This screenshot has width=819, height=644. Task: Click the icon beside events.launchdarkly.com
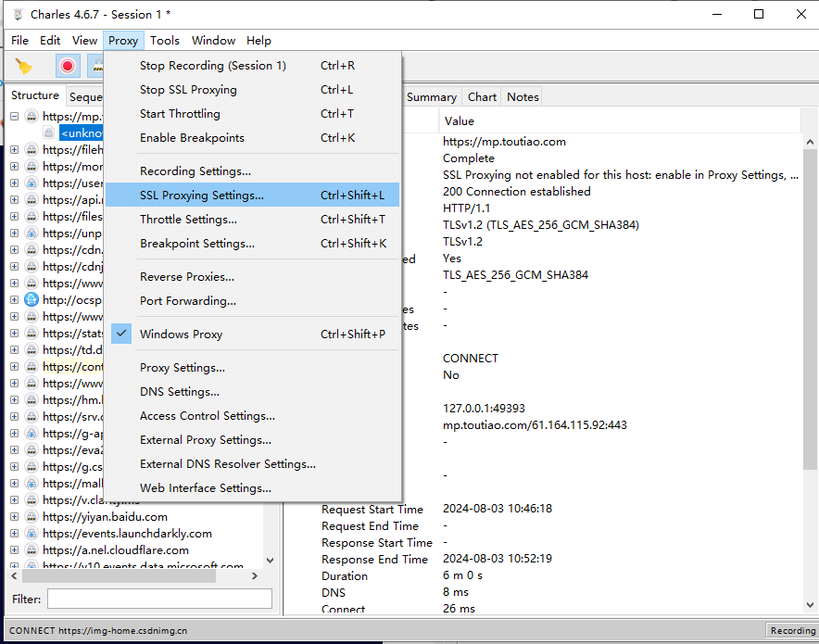[x=31, y=533]
